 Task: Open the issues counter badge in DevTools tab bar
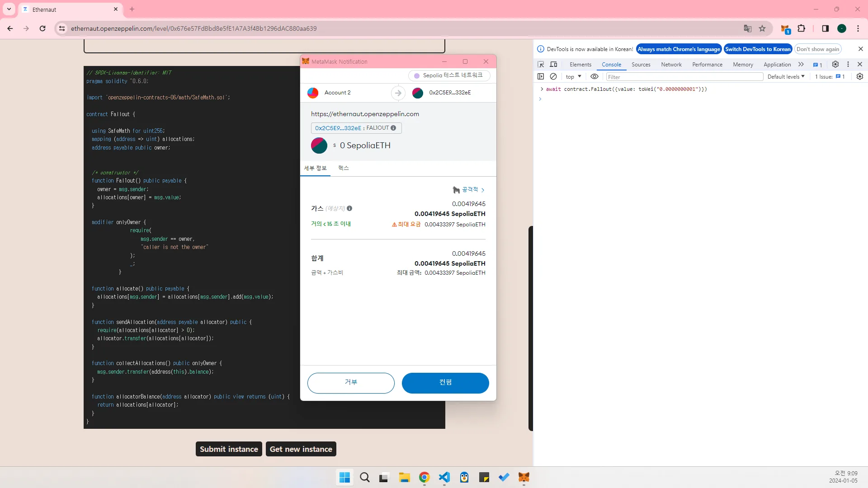pos(817,65)
